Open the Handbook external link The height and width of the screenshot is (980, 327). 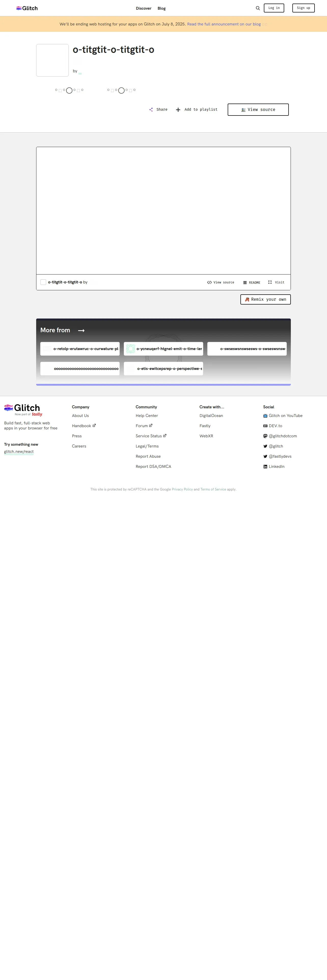[x=84, y=426]
